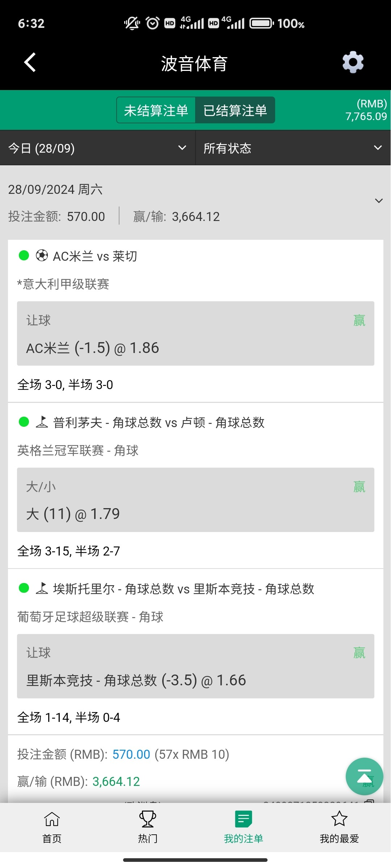Tap the RMB 7,765.09 balance display
The width and height of the screenshot is (391, 868).
[366, 110]
